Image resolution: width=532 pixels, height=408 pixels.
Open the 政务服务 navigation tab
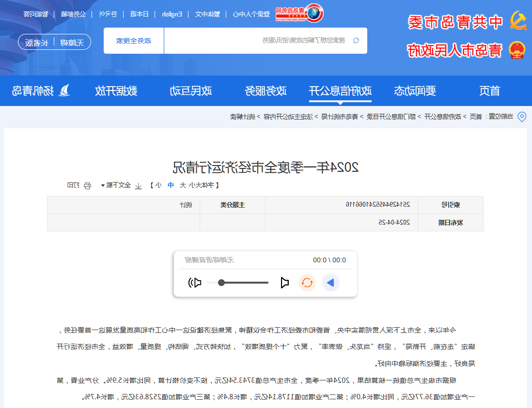(266, 91)
